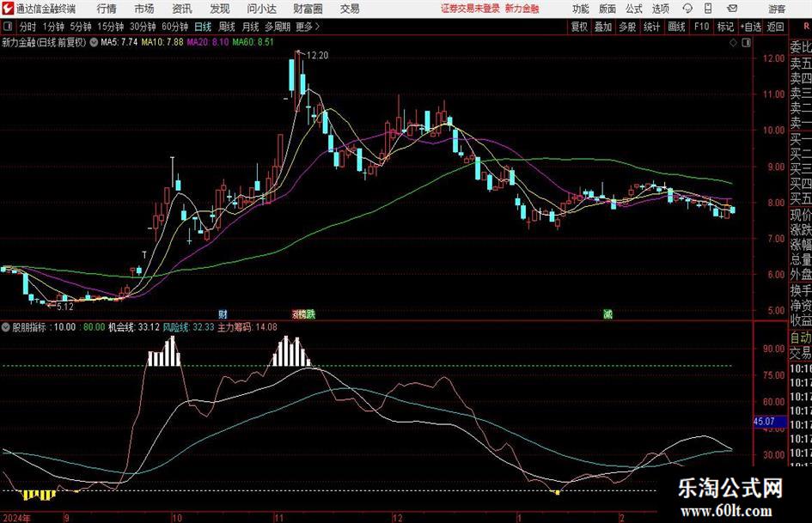Click the 画线 toolbar button
The image size is (812, 523).
pyautogui.click(x=676, y=27)
